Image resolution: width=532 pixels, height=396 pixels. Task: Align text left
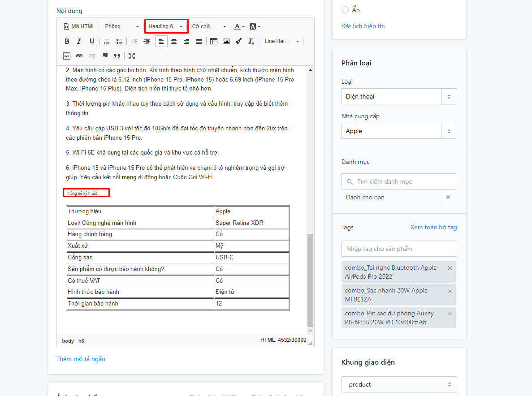(161, 41)
